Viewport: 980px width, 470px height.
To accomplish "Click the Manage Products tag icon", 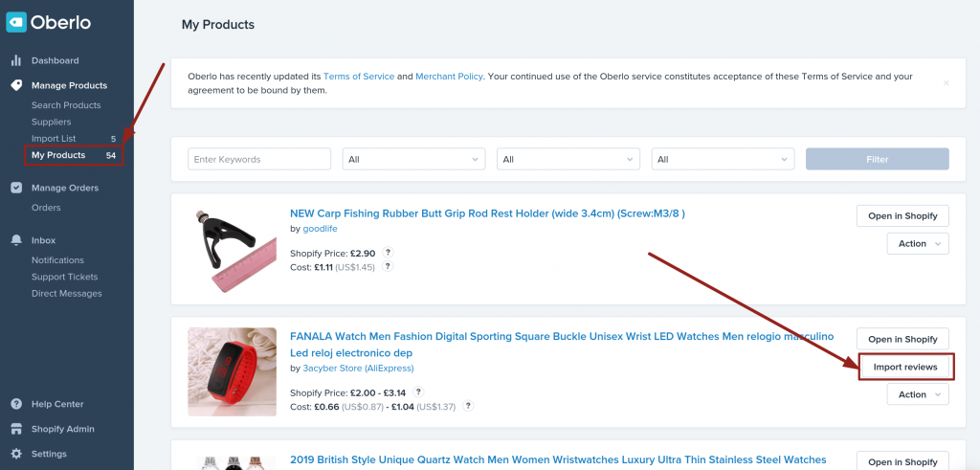I will pos(16,85).
